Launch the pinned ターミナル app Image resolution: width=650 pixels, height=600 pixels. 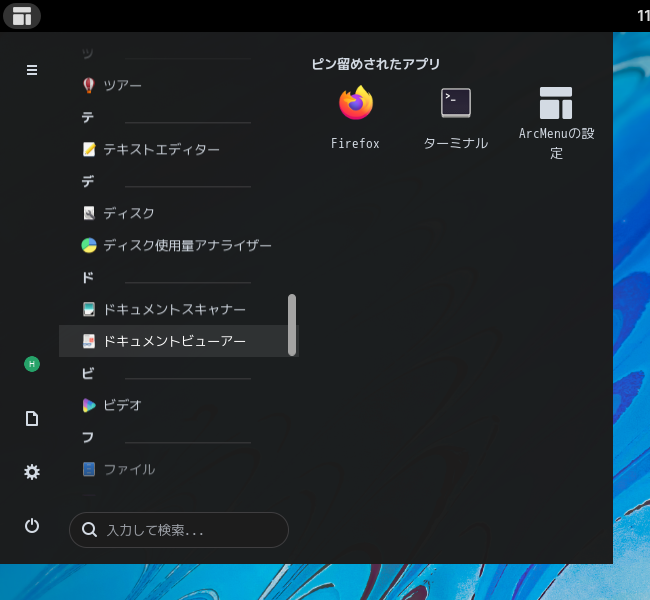(x=456, y=103)
